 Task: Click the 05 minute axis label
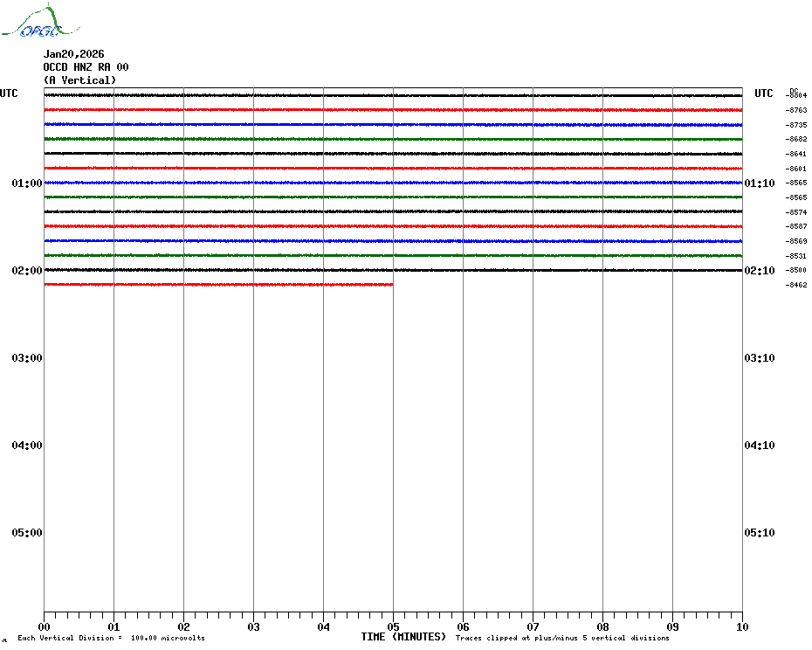tap(394, 627)
